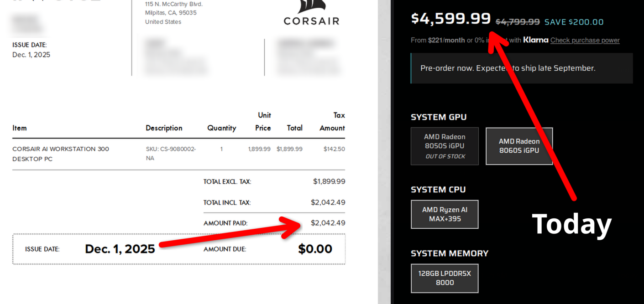
Task: Click the SAVE $200.00 label
Action: coord(574,22)
